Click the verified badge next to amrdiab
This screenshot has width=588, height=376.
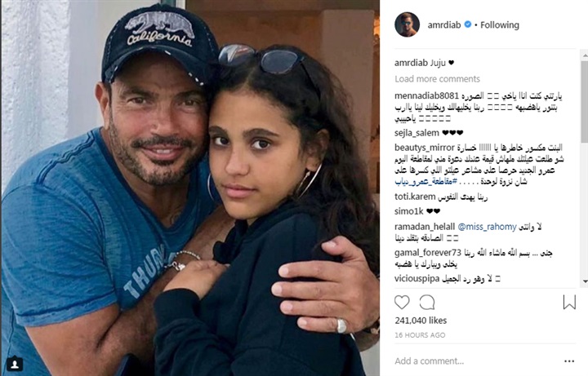468,24
